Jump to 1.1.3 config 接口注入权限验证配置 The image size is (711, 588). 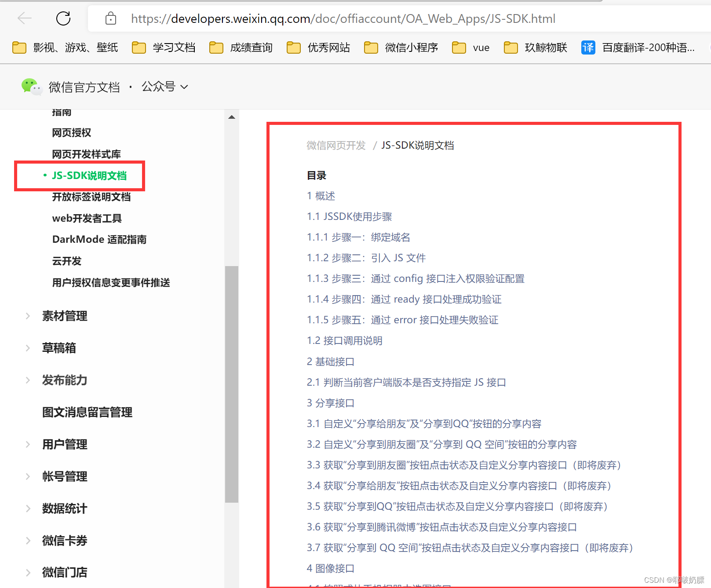(x=416, y=278)
